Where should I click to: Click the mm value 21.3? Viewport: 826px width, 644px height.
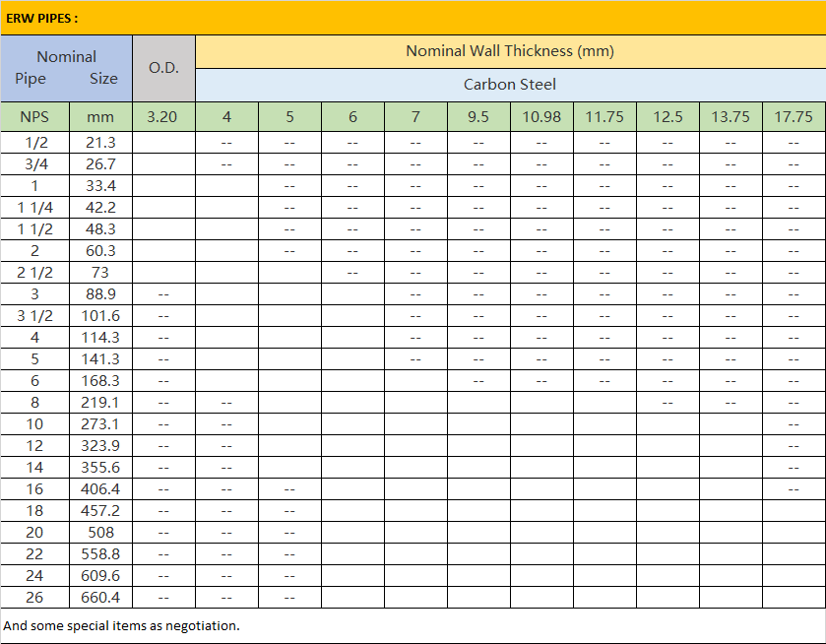click(100, 143)
